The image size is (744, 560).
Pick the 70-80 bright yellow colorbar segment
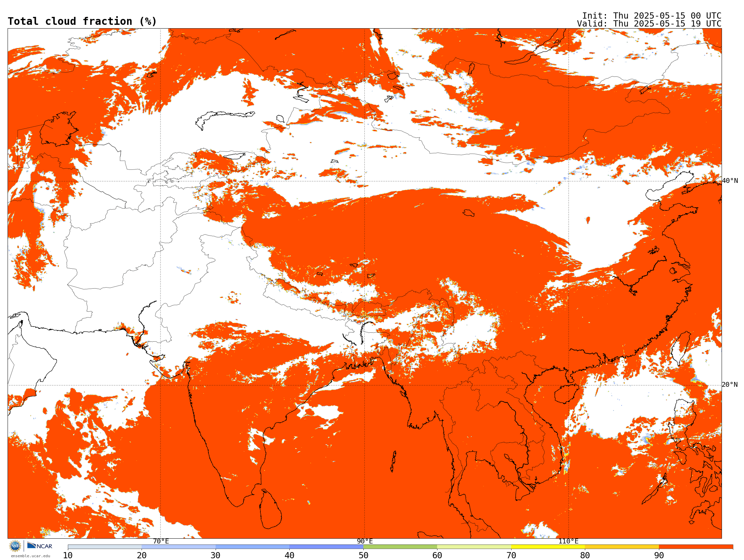pos(548,547)
